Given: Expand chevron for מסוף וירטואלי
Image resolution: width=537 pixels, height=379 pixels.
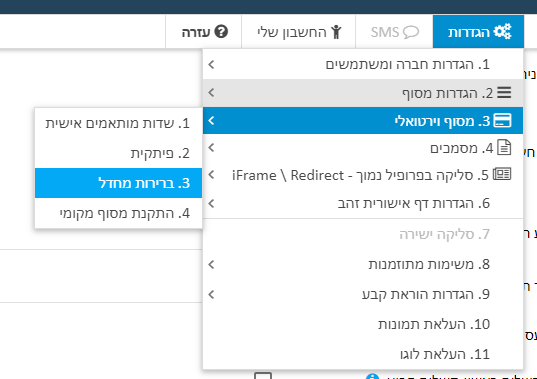Looking at the screenshot, I should coord(211,121).
